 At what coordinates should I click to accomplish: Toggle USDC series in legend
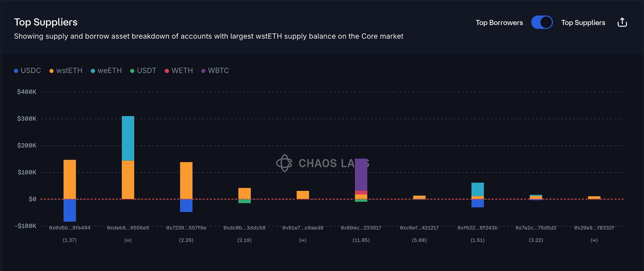pos(28,71)
